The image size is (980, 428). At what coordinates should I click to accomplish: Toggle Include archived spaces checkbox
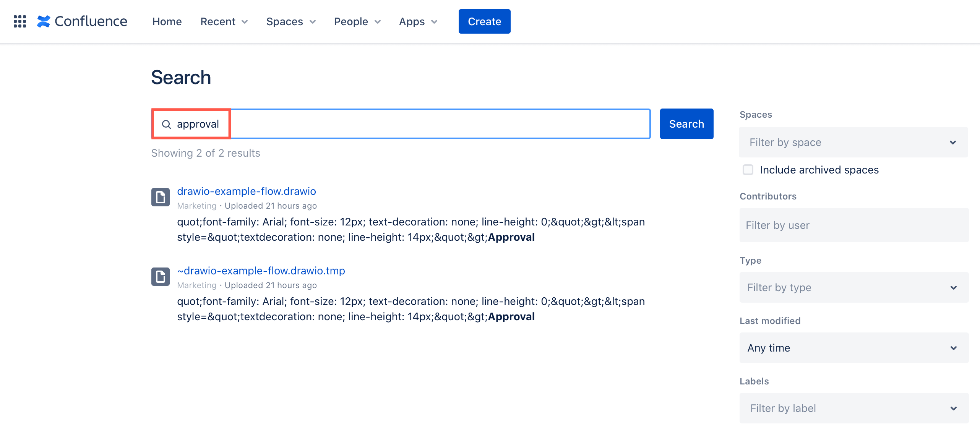pos(748,170)
